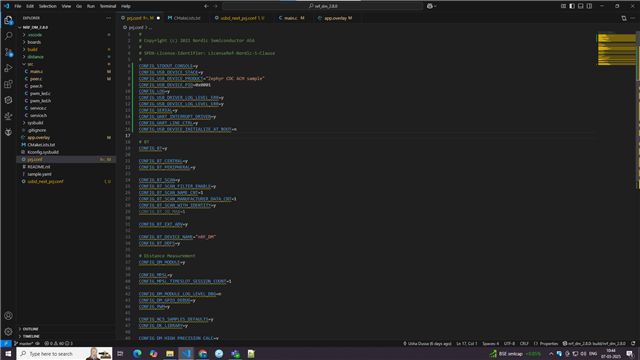Open Explorer views and more actions menu
The height and width of the screenshot is (360, 640).
[x=109, y=18]
